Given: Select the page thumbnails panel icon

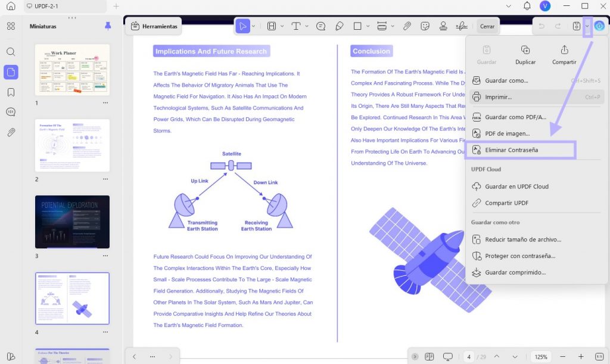Looking at the screenshot, I should (x=11, y=72).
